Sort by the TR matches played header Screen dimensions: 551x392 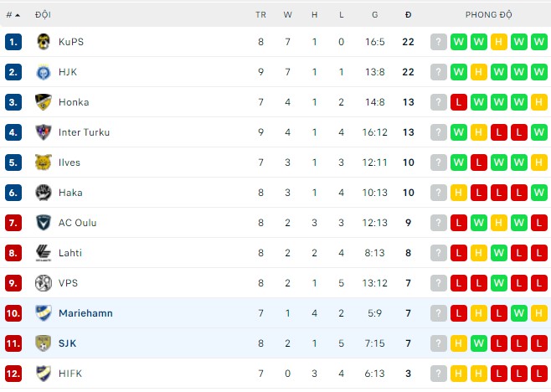tap(260, 15)
